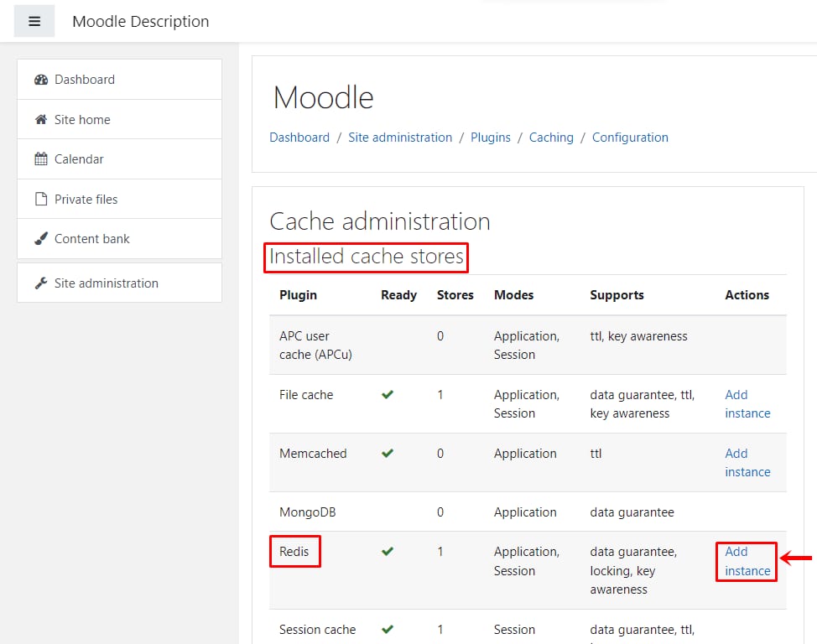Add instance for Redis

747,561
